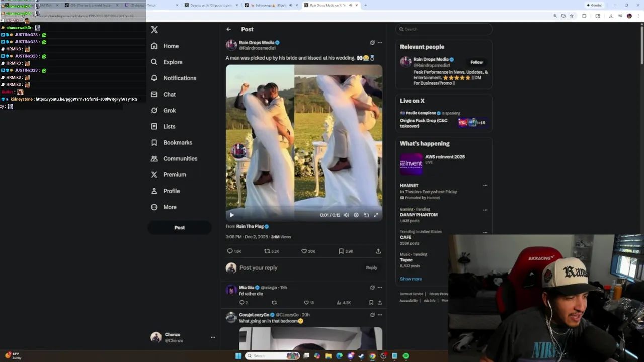Share Mia Gia's comment

pos(380,303)
